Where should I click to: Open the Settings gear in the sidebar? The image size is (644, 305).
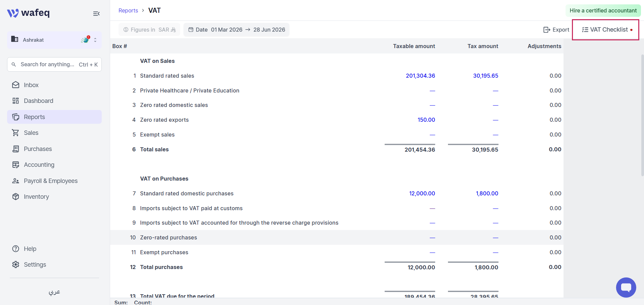click(x=15, y=265)
